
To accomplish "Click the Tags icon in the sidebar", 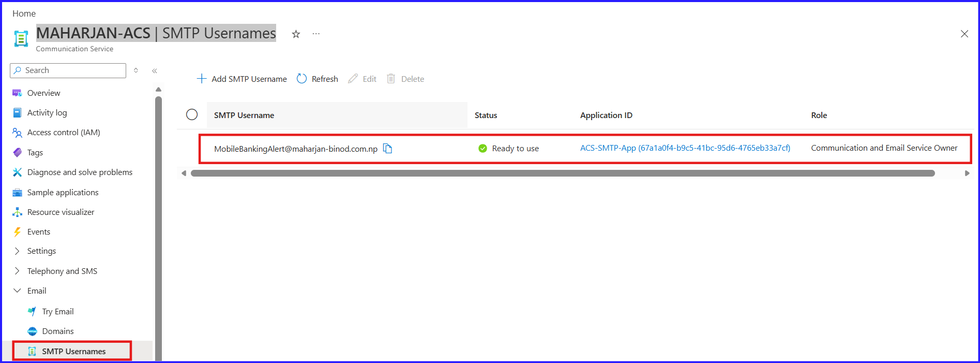I will point(17,153).
